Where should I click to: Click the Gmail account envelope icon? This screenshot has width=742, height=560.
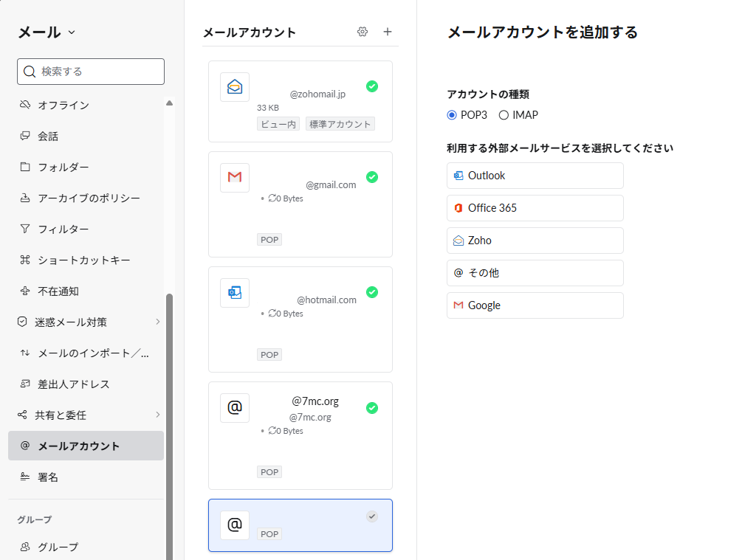click(x=235, y=178)
